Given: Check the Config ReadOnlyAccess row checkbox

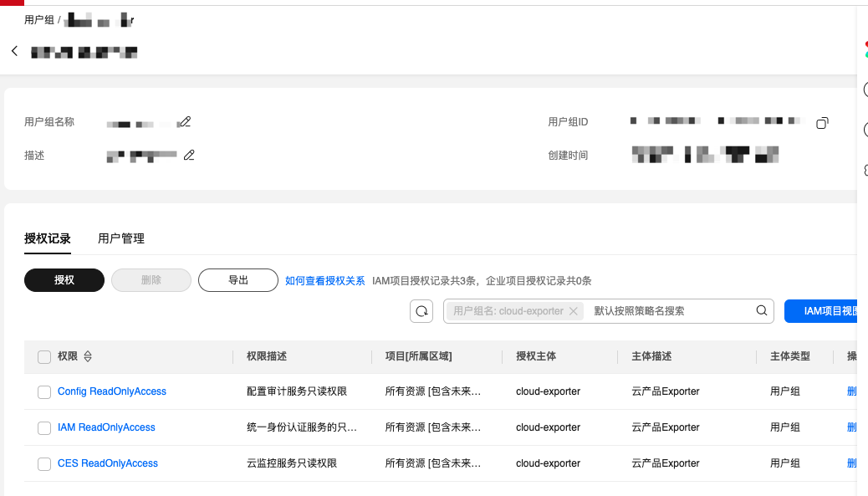Looking at the screenshot, I should point(44,392).
